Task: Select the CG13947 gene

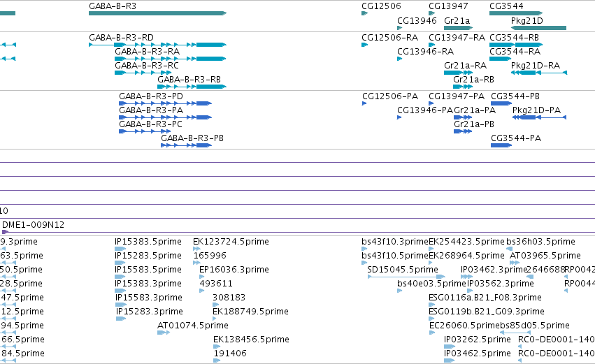Action: pos(431,13)
